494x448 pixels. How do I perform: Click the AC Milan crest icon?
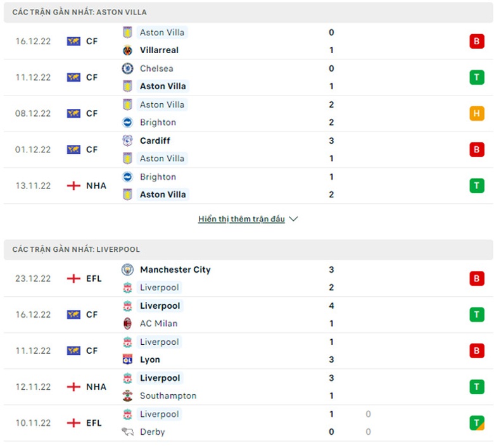tap(127, 323)
